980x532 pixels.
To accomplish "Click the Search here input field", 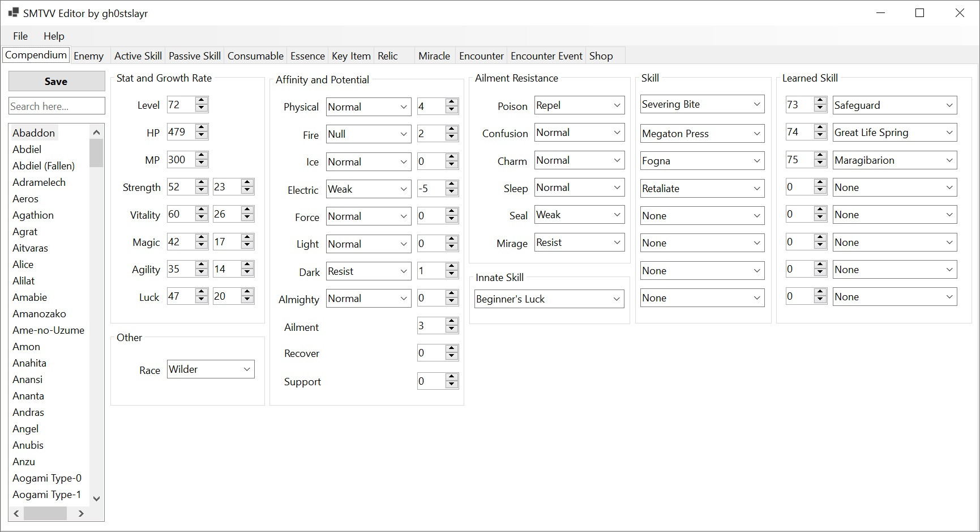I will click(x=57, y=106).
